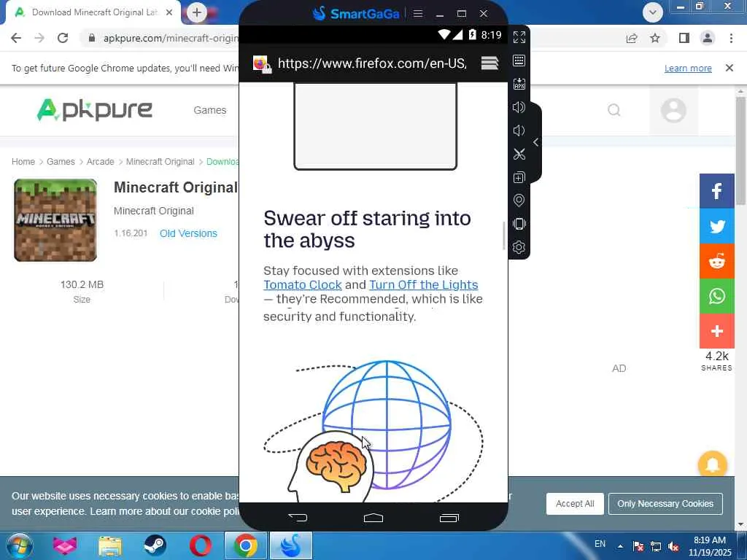Show hidden system tray icons
The image size is (747, 560).
[620, 546]
